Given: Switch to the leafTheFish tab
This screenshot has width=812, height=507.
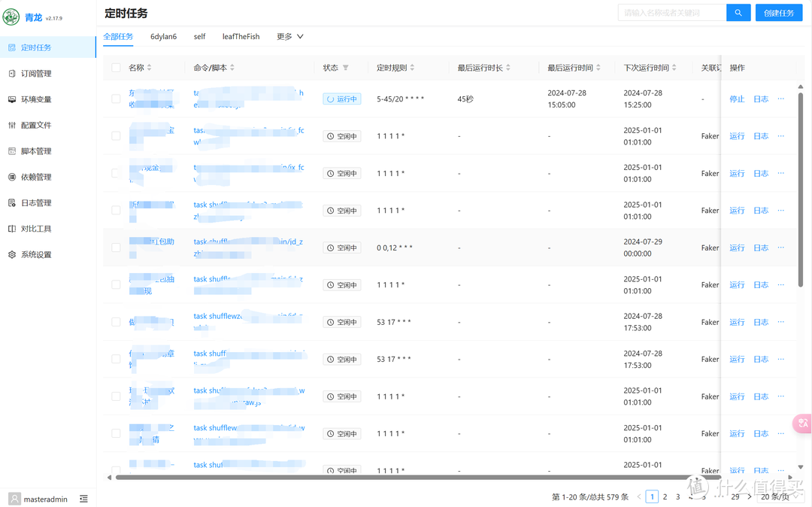Looking at the screenshot, I should click(241, 36).
